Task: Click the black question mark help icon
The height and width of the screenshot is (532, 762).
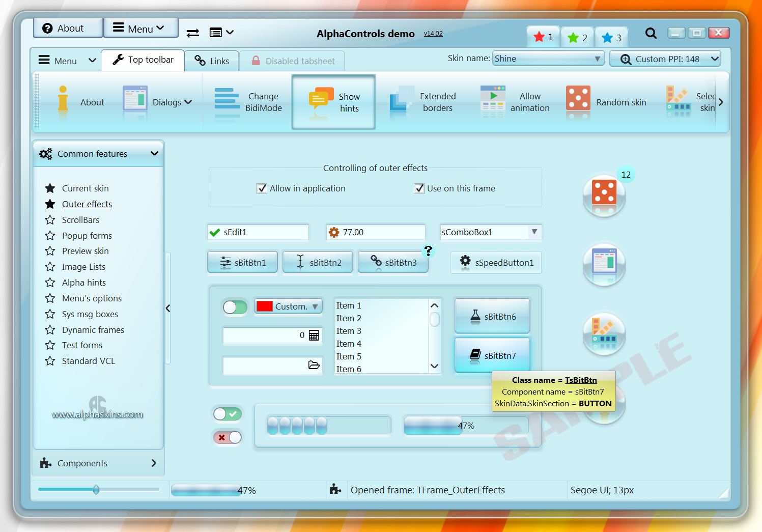Action: pos(429,250)
